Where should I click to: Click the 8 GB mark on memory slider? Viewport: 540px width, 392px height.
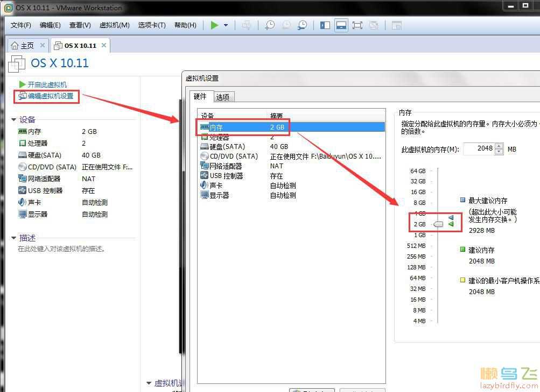[419, 203]
